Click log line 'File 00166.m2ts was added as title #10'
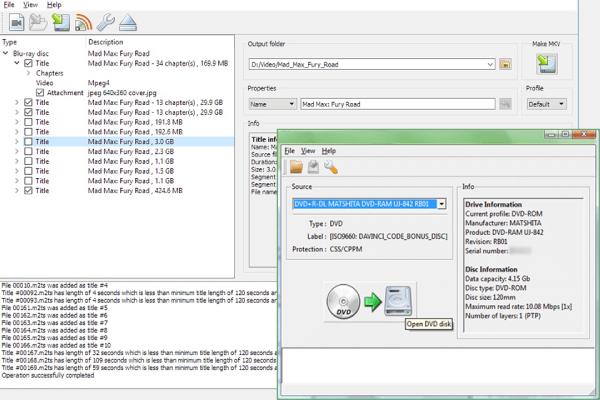 click(56, 345)
